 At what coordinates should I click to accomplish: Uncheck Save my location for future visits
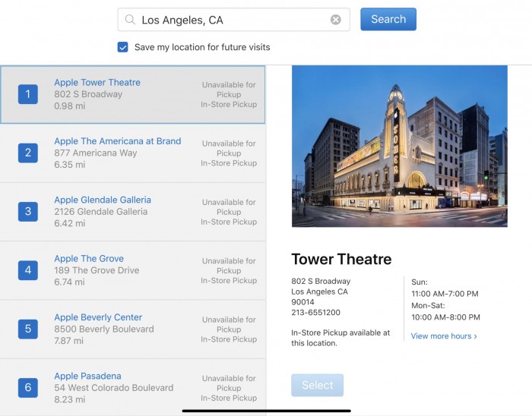tap(123, 47)
